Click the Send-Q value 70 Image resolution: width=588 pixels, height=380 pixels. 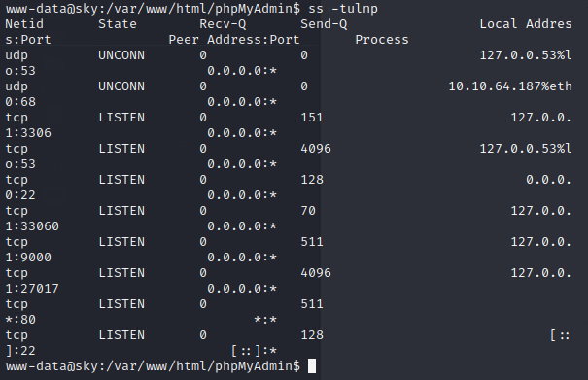tap(308, 211)
